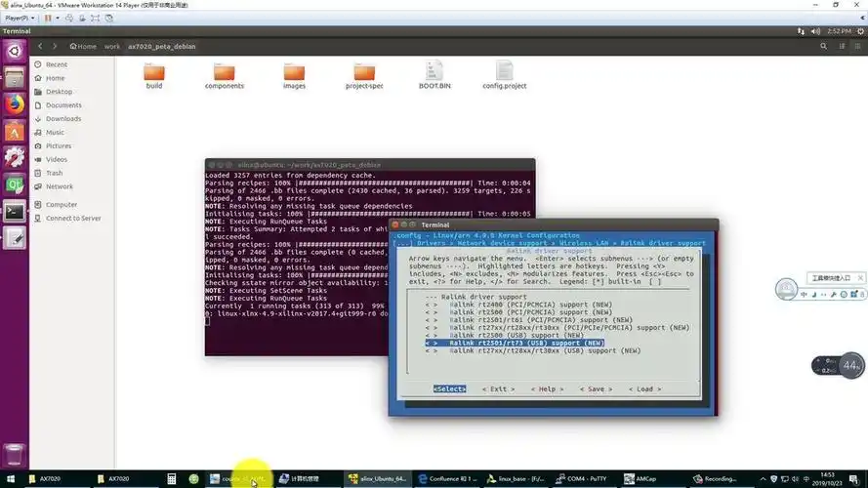Screen dimensions: 868x488
Task: Click the <Select> button in kernel config
Action: click(x=449, y=389)
